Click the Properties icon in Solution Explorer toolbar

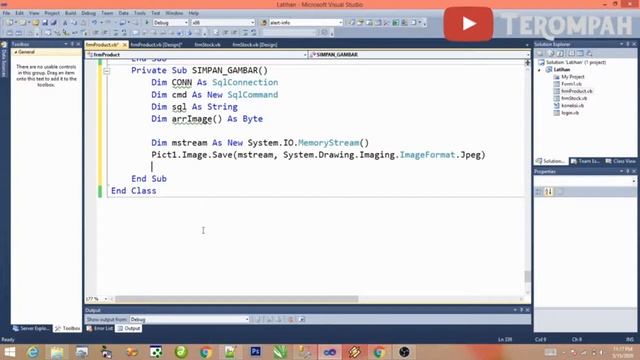pos(540,53)
